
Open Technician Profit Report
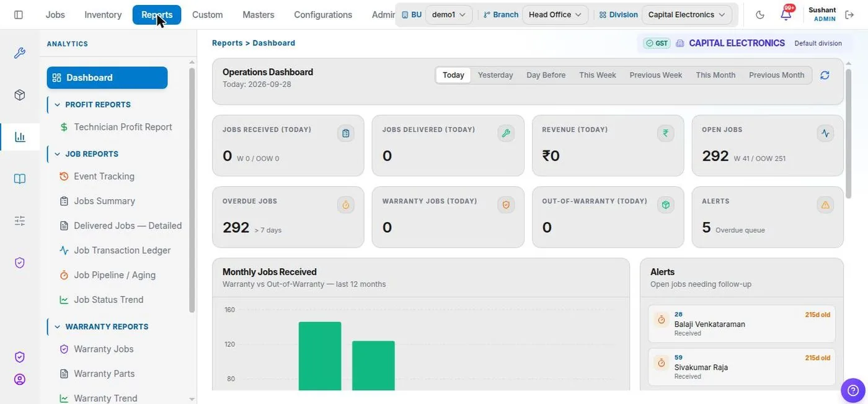(x=116, y=127)
